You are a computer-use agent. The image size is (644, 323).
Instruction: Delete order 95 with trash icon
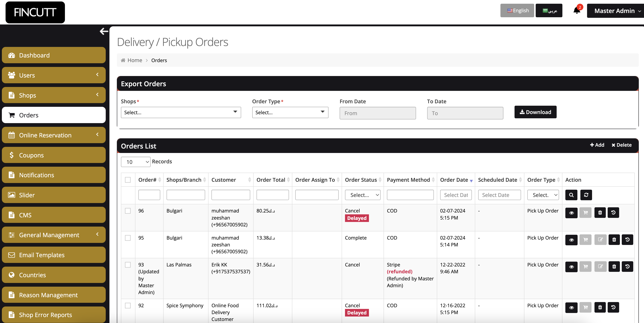click(614, 240)
